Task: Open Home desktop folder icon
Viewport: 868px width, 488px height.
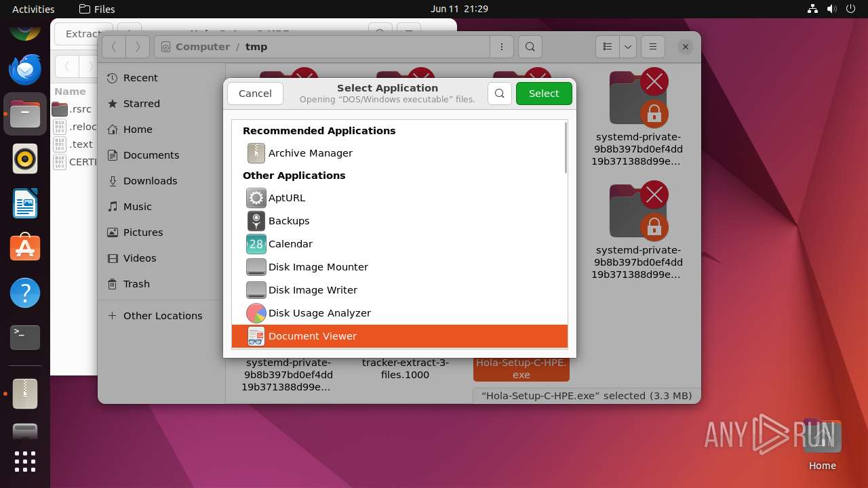Action: pyautogui.click(x=822, y=445)
